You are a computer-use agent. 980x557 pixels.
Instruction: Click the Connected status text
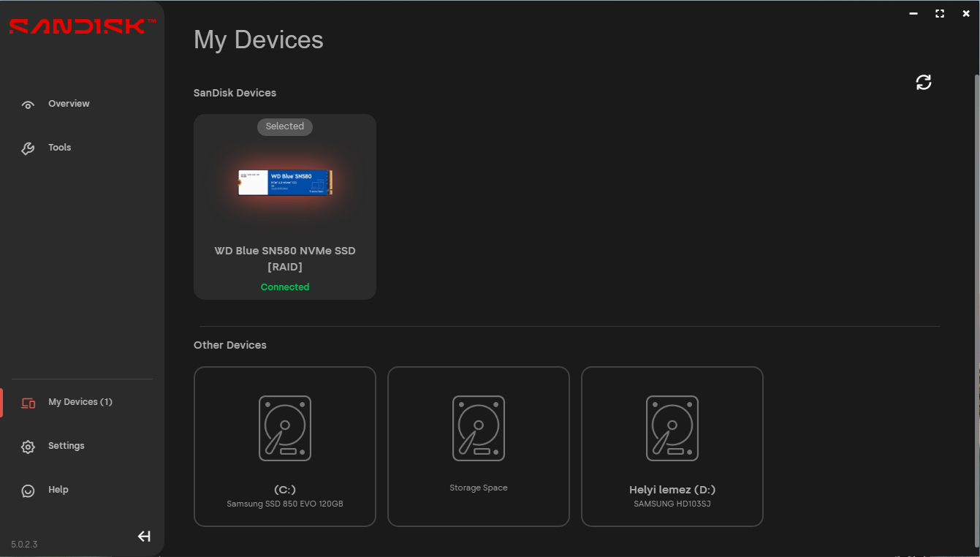pyautogui.click(x=285, y=287)
